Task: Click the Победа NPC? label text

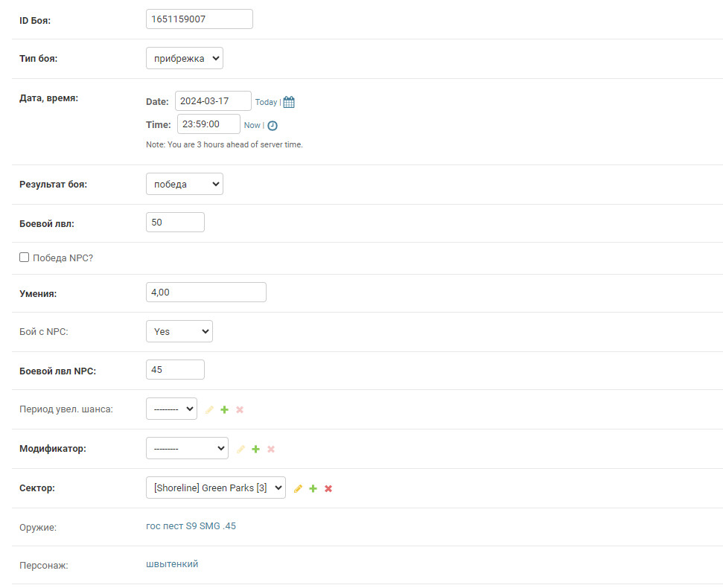Action: (63, 258)
